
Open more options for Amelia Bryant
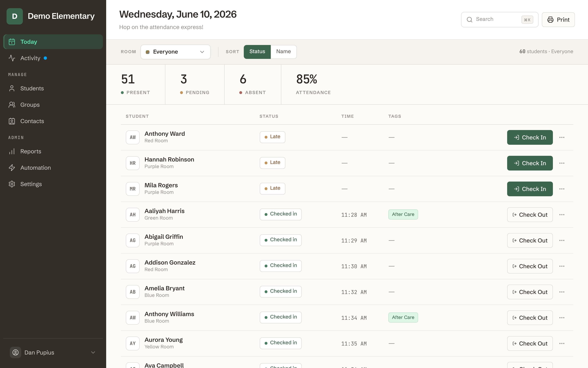click(x=562, y=292)
